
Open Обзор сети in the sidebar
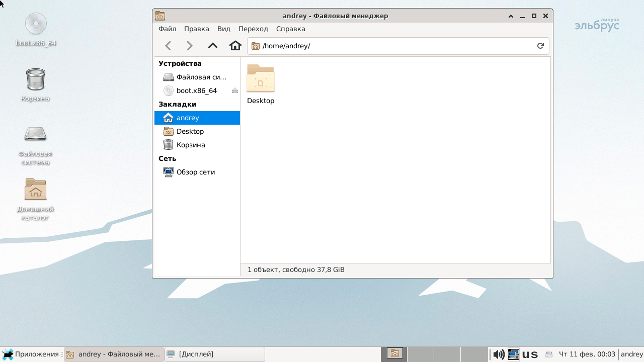197,172
